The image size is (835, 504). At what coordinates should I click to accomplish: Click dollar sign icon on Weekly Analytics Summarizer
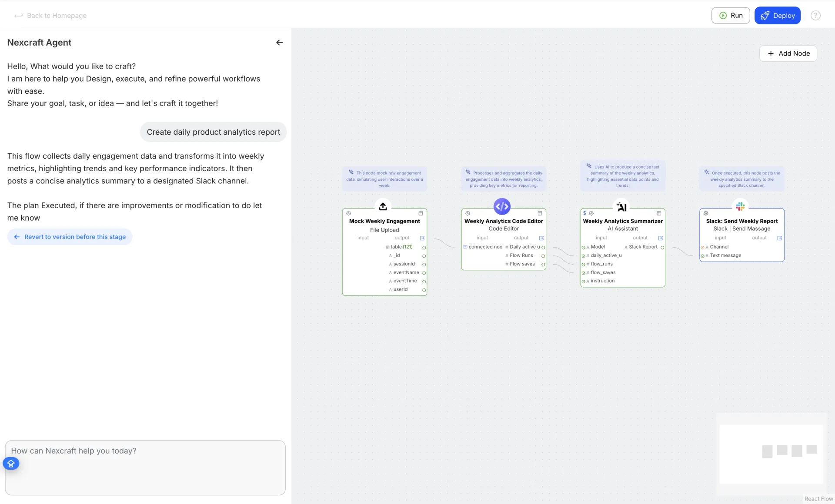tap(584, 213)
